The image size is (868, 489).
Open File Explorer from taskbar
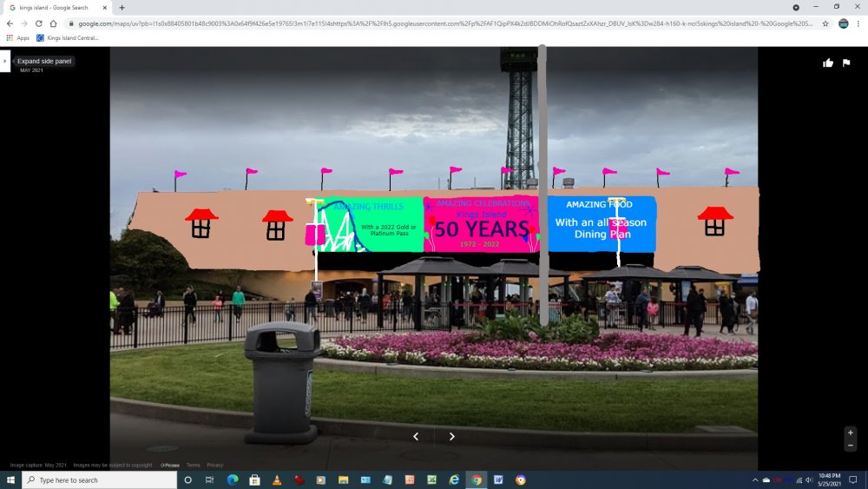click(343, 479)
